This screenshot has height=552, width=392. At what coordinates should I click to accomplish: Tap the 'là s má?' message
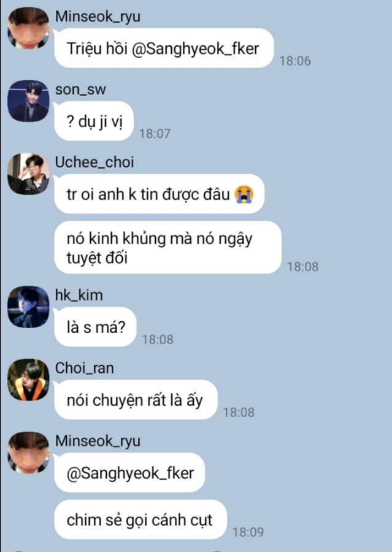[x=96, y=327]
